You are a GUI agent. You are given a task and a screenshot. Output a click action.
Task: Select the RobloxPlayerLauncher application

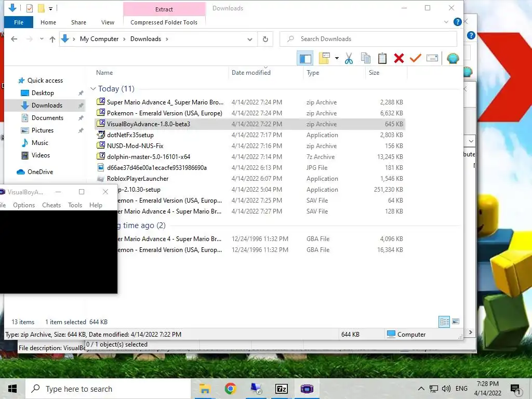coord(250,179)
